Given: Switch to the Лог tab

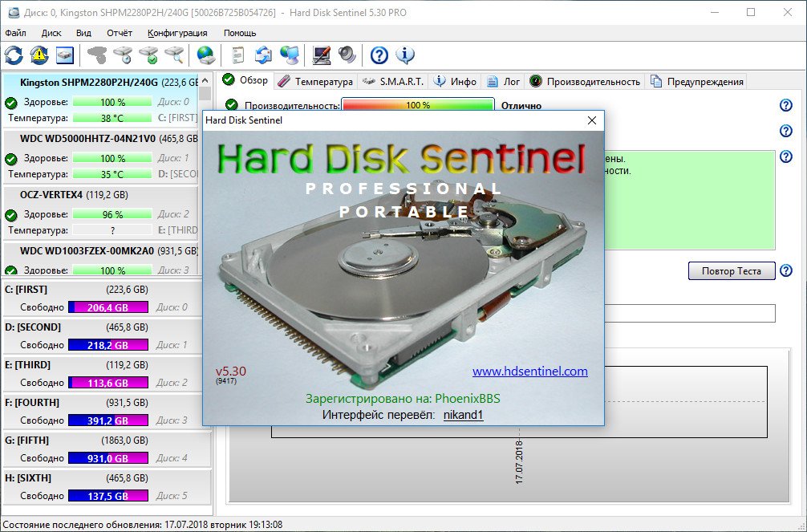Looking at the screenshot, I should [x=503, y=81].
